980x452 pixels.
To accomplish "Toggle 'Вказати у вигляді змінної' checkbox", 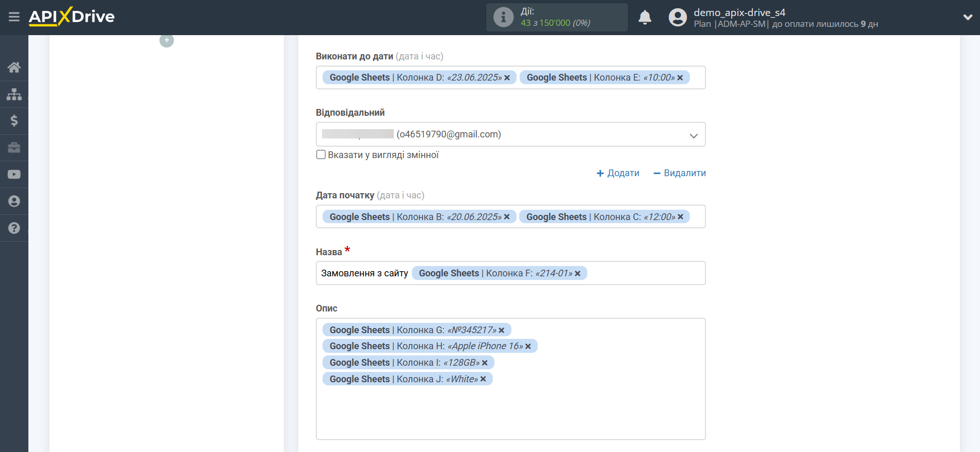I will 321,154.
